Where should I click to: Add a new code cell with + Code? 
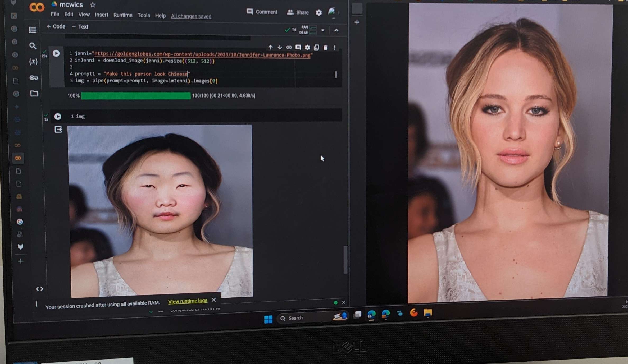tap(56, 26)
